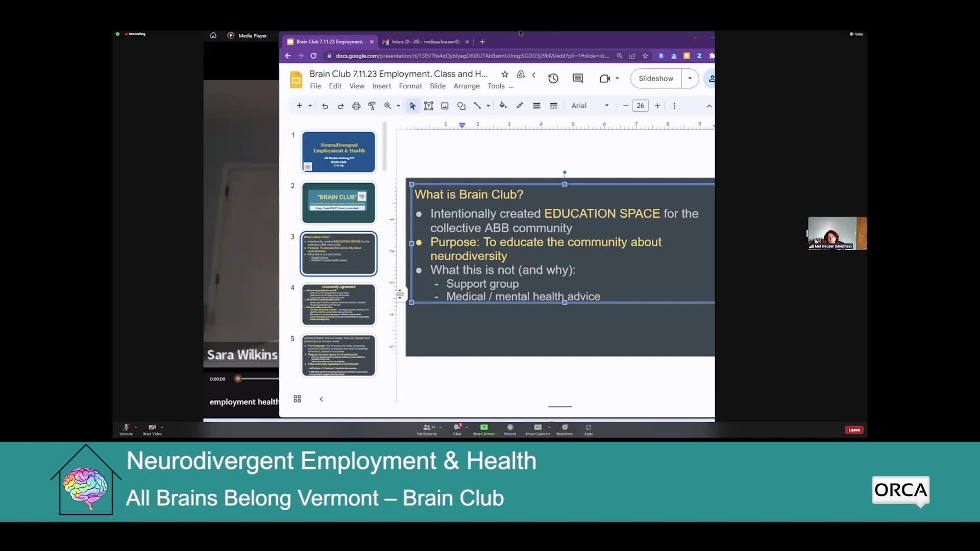
Task: Open the meet camera dropdown arrow
Action: [617, 79]
